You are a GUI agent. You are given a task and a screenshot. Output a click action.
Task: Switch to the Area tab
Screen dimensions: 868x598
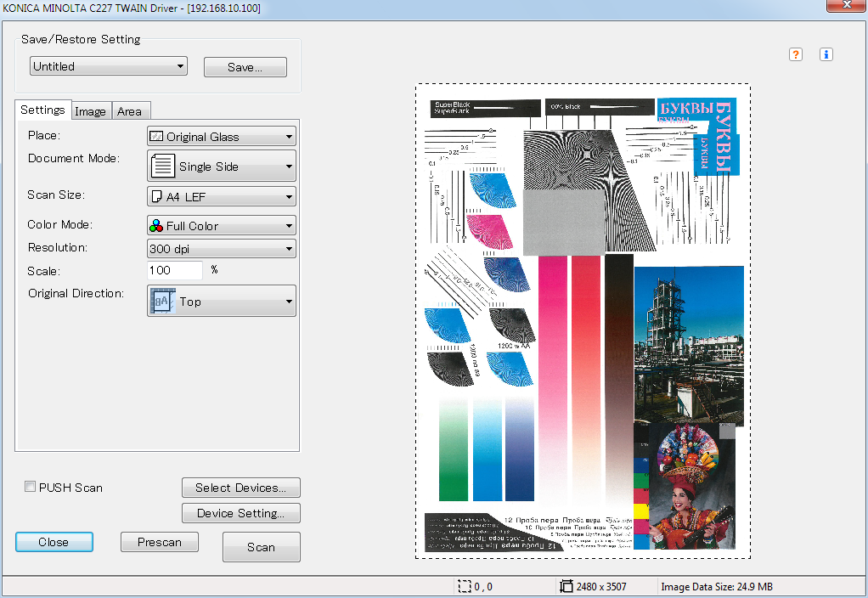[130, 111]
